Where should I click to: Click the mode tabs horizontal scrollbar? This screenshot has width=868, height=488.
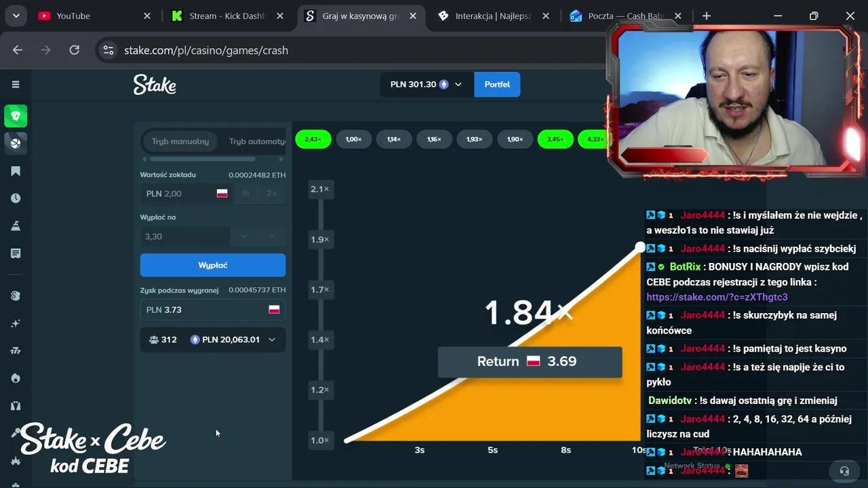click(x=202, y=159)
